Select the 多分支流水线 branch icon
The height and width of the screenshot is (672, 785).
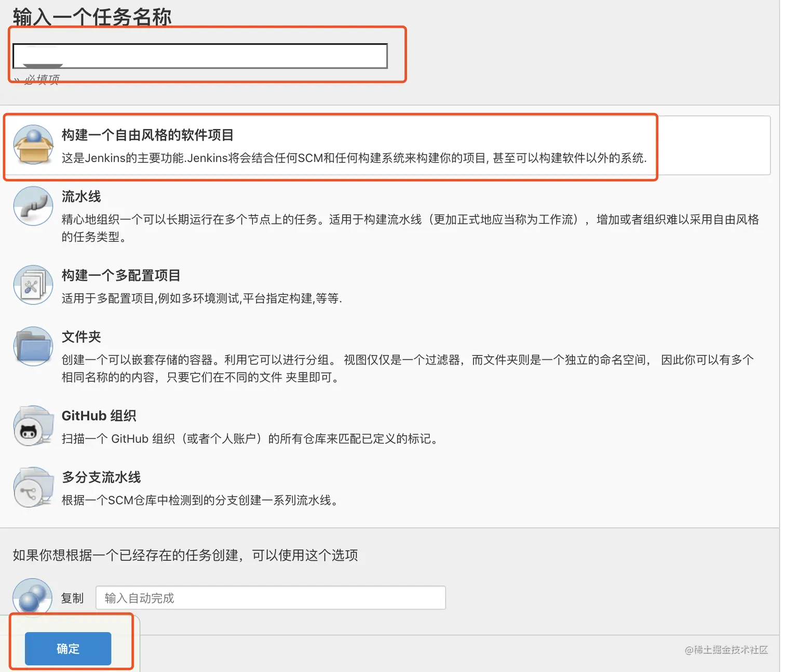pos(33,487)
